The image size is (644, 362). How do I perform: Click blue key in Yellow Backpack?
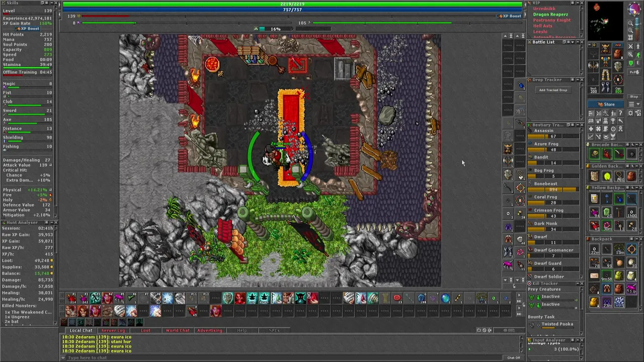click(607, 199)
